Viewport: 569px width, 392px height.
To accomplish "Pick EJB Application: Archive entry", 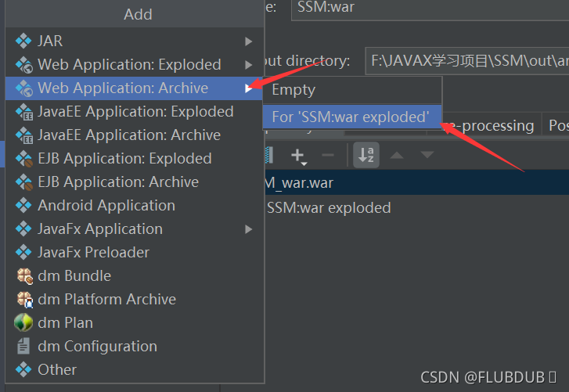I will 135,182.
